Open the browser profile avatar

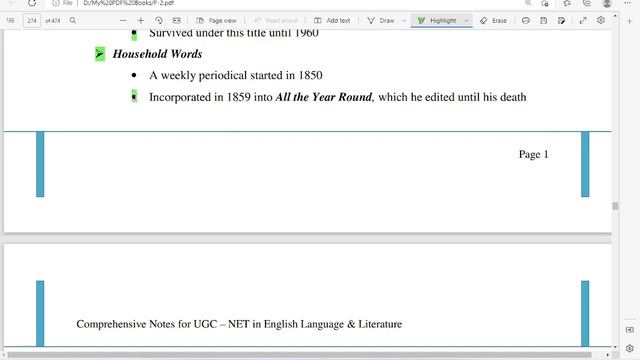point(607,3)
